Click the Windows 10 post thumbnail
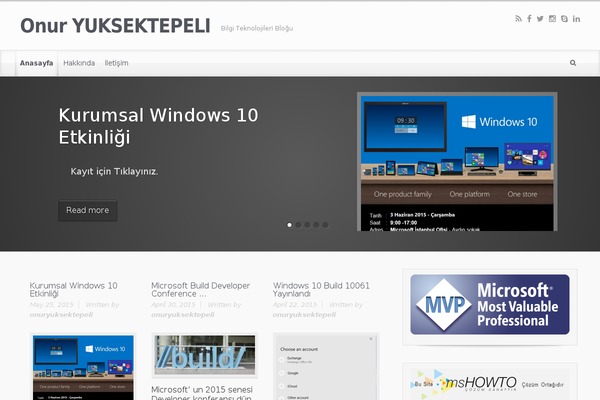Image resolution: width=600 pixels, height=400 pixels. [x=83, y=367]
